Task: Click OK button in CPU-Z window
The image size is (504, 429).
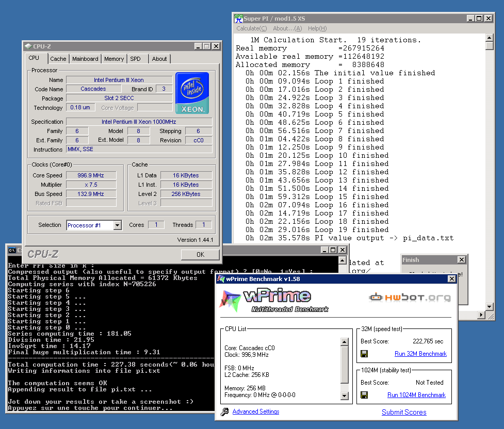Action: [x=200, y=255]
